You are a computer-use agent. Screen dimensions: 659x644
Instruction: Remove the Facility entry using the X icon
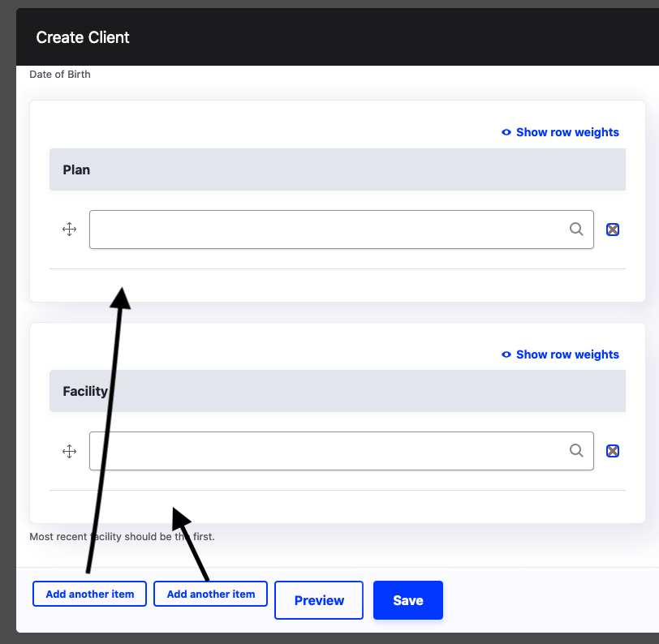point(612,451)
